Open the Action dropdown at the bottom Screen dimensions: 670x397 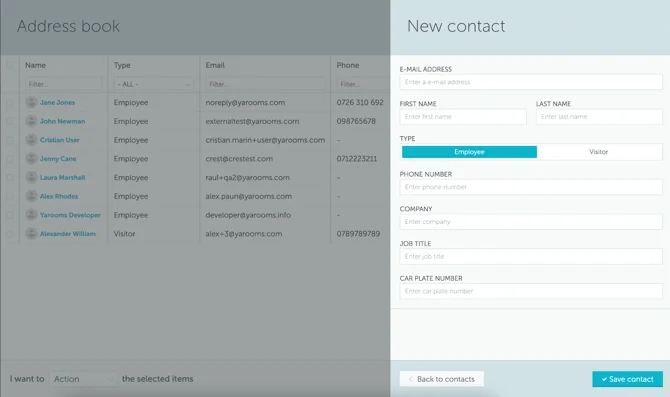pos(83,379)
